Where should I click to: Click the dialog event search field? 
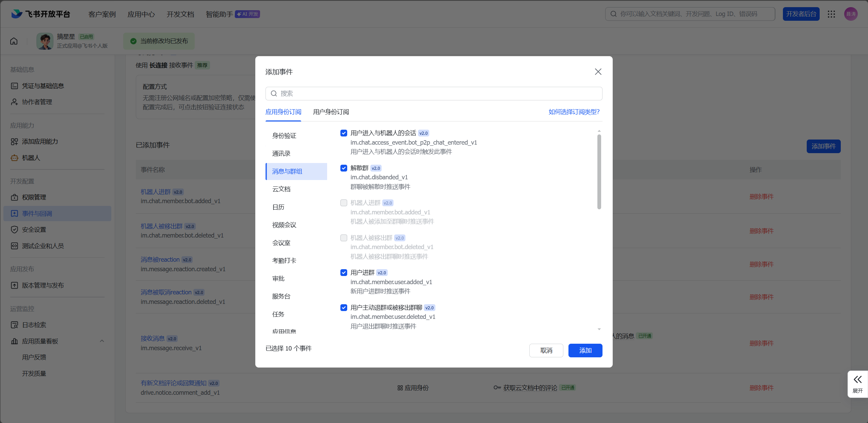[x=434, y=94]
